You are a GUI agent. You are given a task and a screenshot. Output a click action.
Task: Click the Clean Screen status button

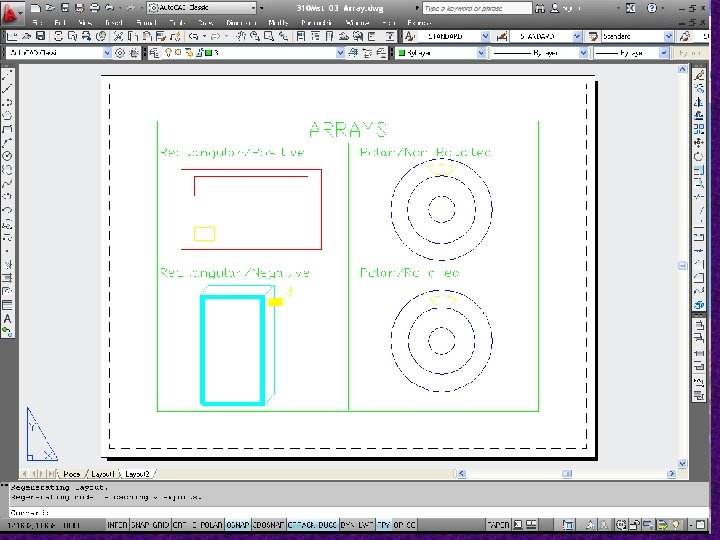(x=701, y=524)
